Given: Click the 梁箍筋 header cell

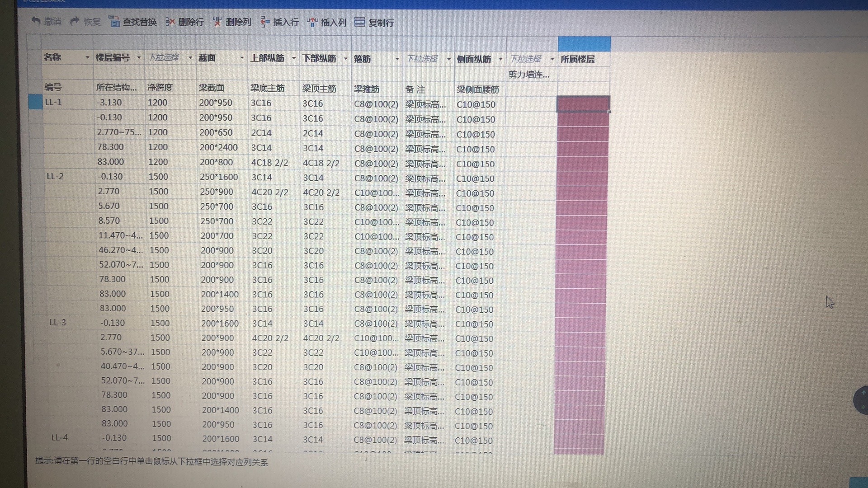Looking at the screenshot, I should tap(377, 89).
